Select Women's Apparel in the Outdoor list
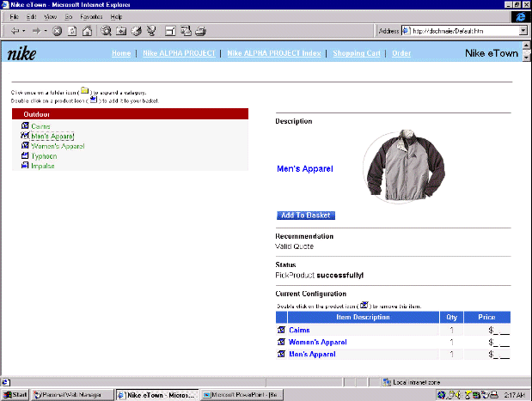Viewport: 532px width, 401px height. coord(57,146)
